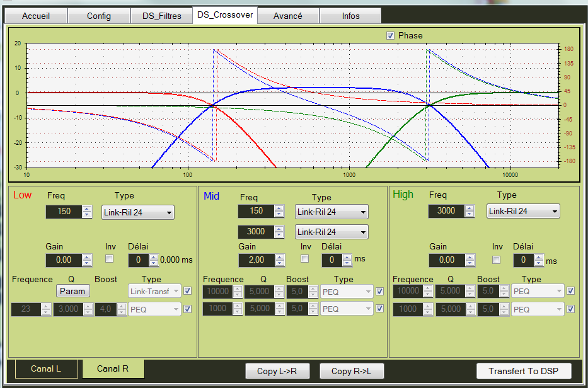
Task: Toggle the Low Link-Transf row checkbox
Action: click(188, 290)
